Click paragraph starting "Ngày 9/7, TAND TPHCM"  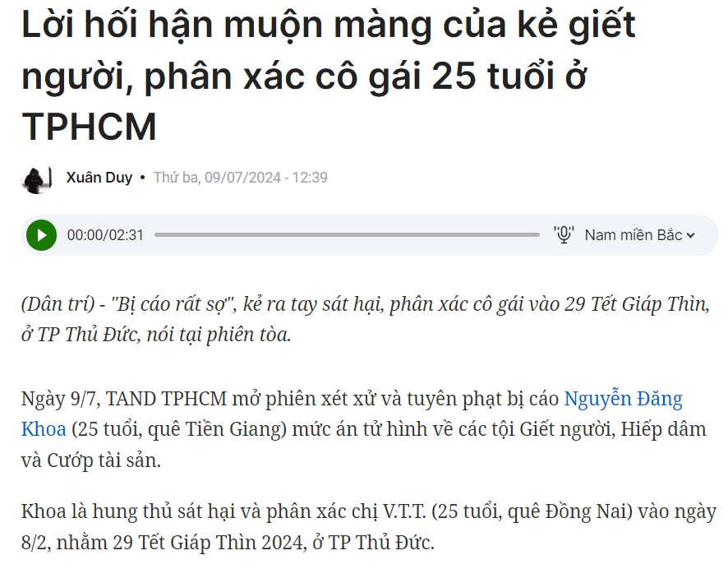click(364, 429)
